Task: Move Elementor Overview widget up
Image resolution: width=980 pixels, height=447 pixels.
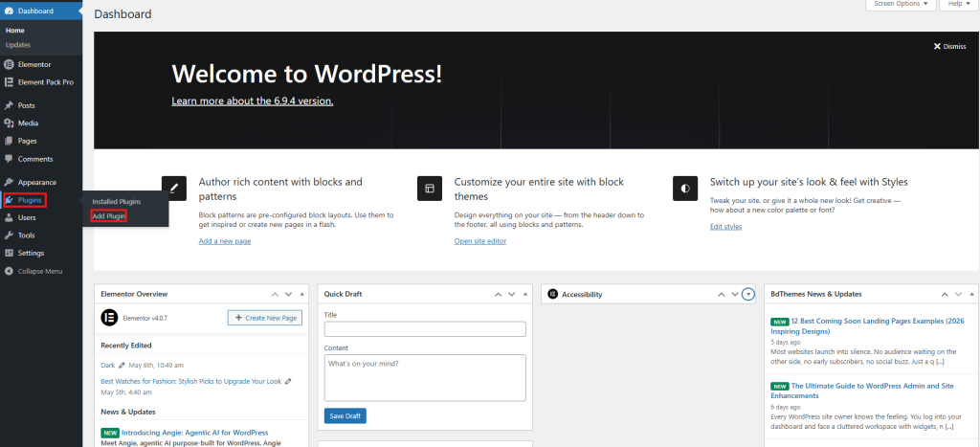Action: pos(275,294)
